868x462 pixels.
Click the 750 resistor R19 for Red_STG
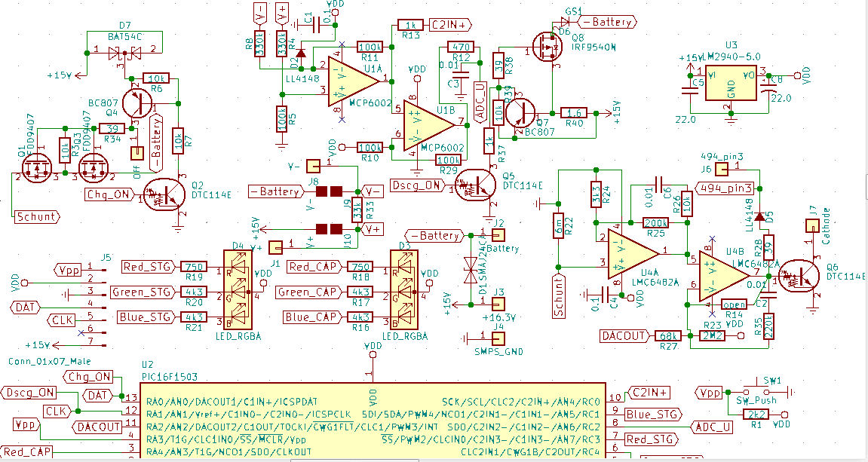coord(194,268)
